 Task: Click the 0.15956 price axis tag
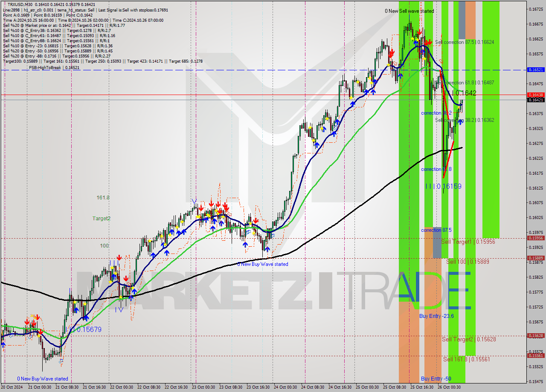click(x=536, y=238)
